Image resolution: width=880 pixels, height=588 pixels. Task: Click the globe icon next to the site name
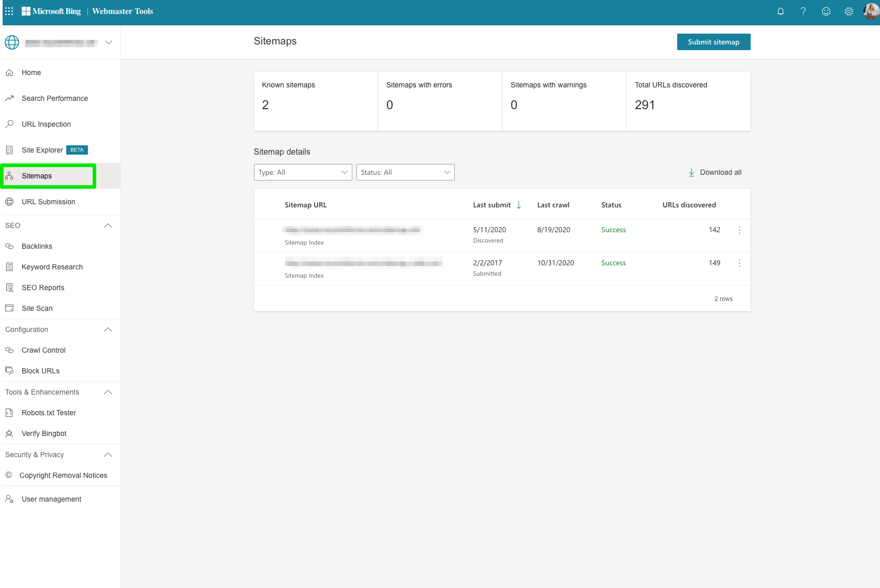(x=12, y=42)
